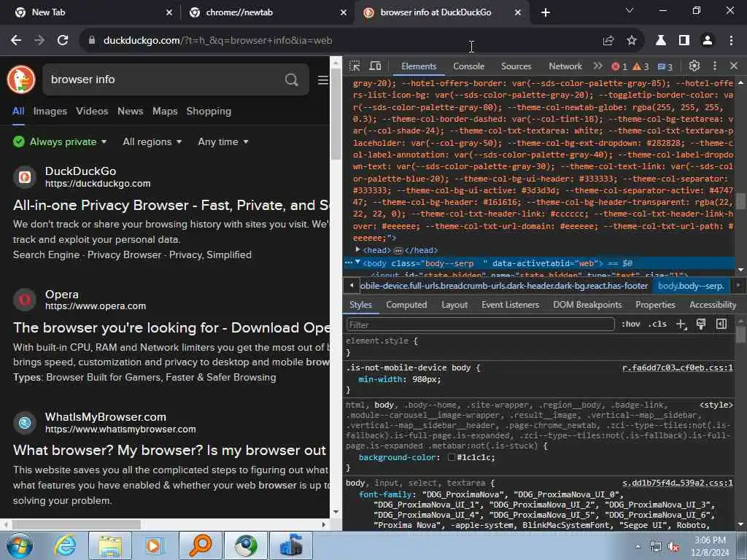Switch to the Network tab

coord(565,66)
